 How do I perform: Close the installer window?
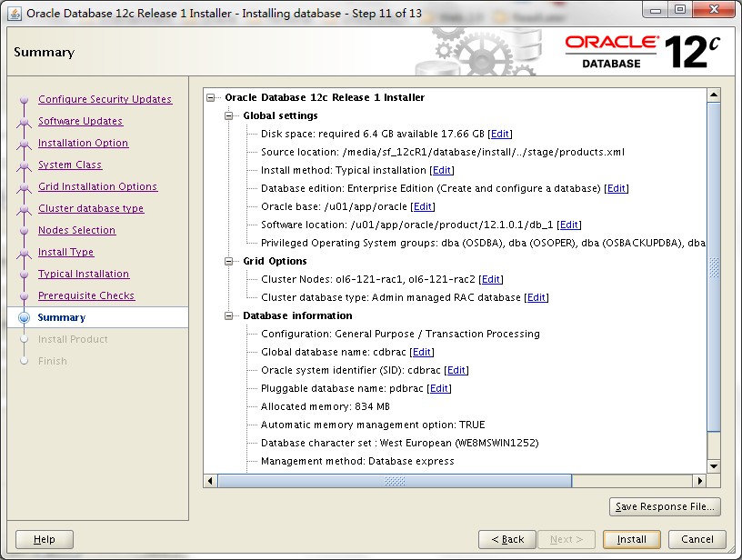coord(714,10)
